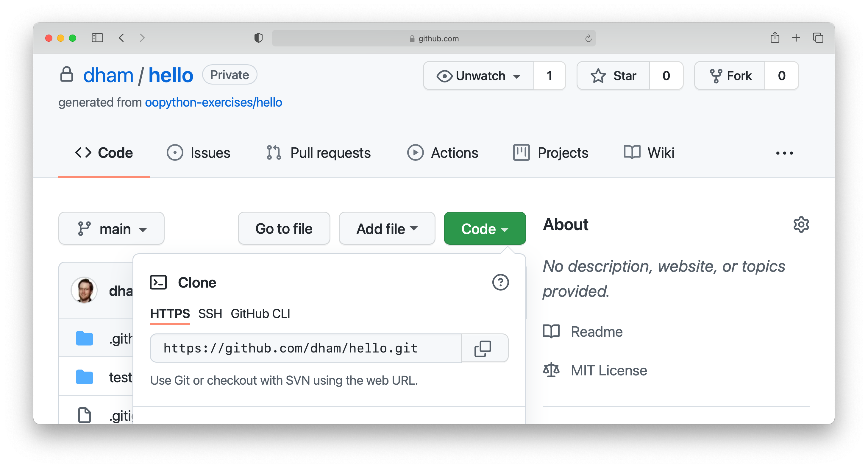This screenshot has width=868, height=468.
Task: Go back with the browser back arrow
Action: pyautogui.click(x=122, y=38)
